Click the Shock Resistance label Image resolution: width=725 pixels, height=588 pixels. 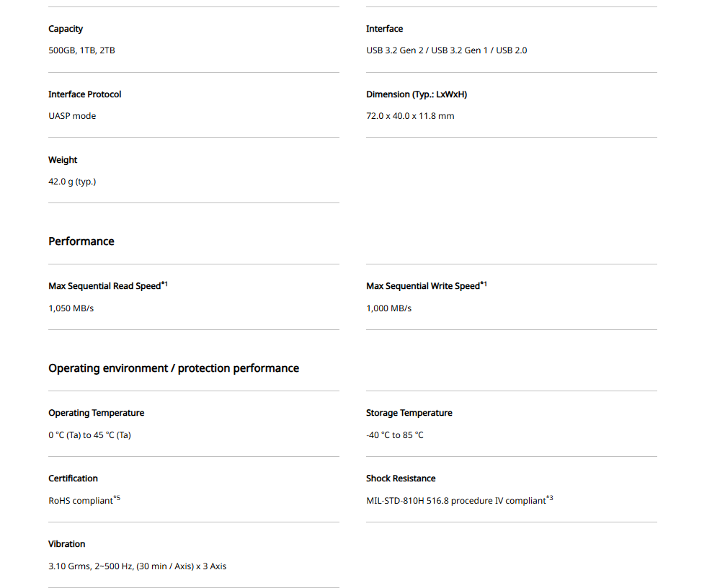point(401,478)
